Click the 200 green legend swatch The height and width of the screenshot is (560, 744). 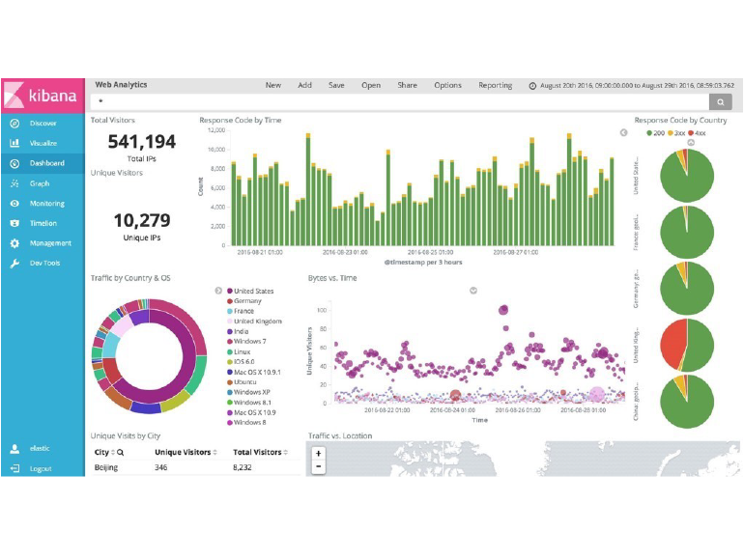tap(649, 133)
